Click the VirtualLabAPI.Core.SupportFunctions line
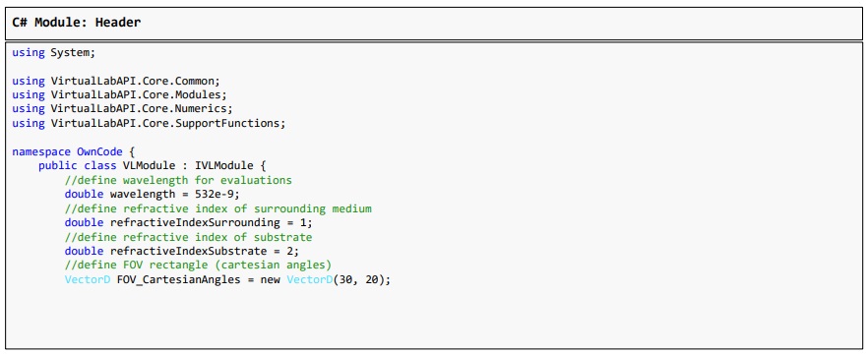 point(149,123)
